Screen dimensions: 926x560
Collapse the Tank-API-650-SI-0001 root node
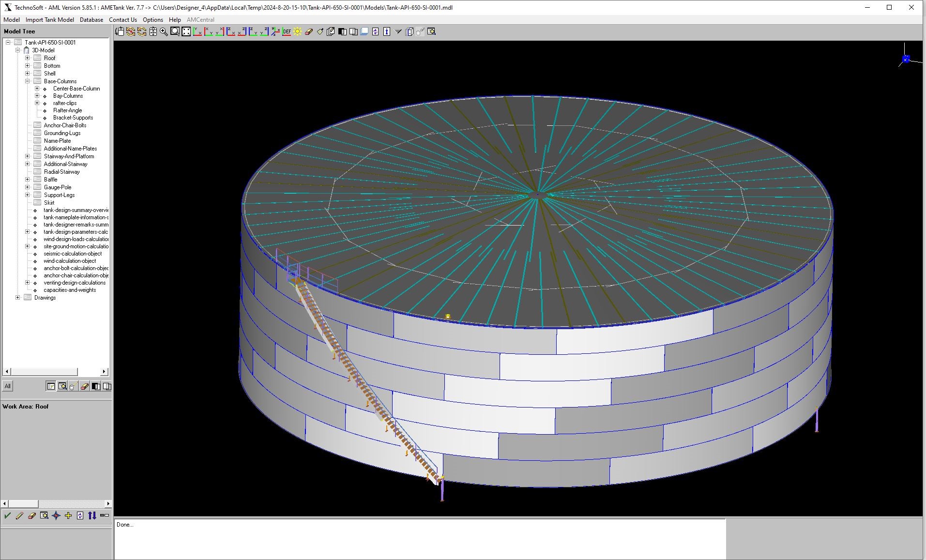click(8, 42)
